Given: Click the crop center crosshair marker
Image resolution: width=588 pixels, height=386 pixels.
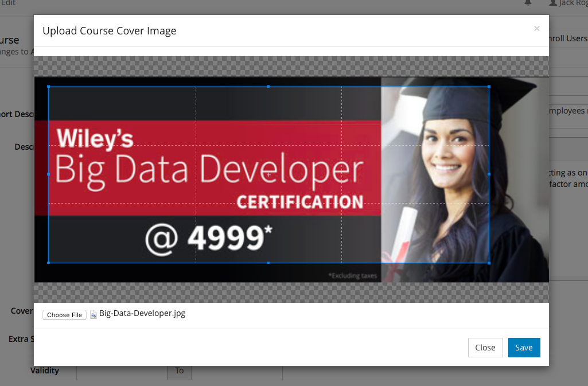Looking at the screenshot, I should pyautogui.click(x=268, y=174).
